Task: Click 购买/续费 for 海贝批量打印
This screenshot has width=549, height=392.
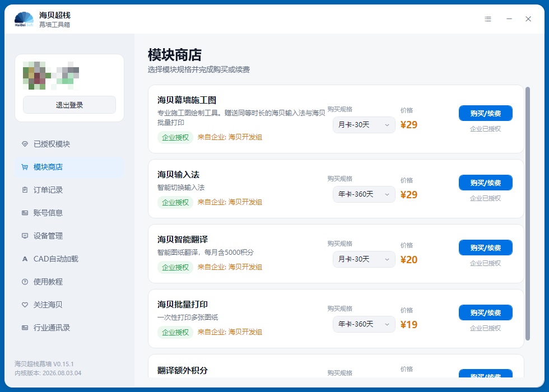Action: click(486, 312)
